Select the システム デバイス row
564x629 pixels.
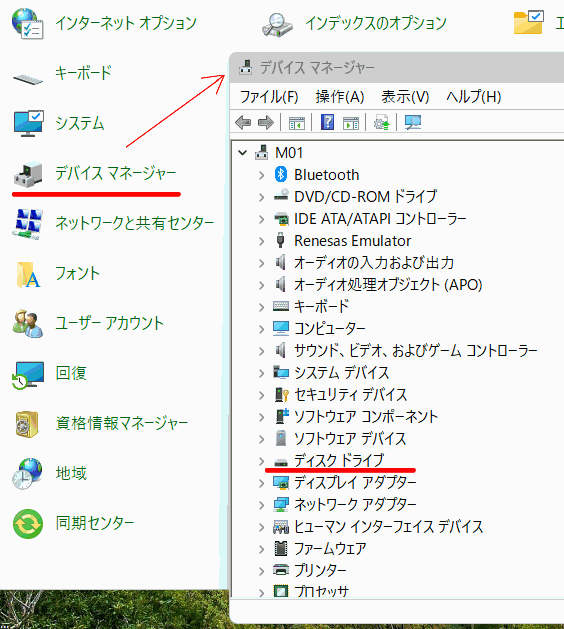[x=341, y=373]
